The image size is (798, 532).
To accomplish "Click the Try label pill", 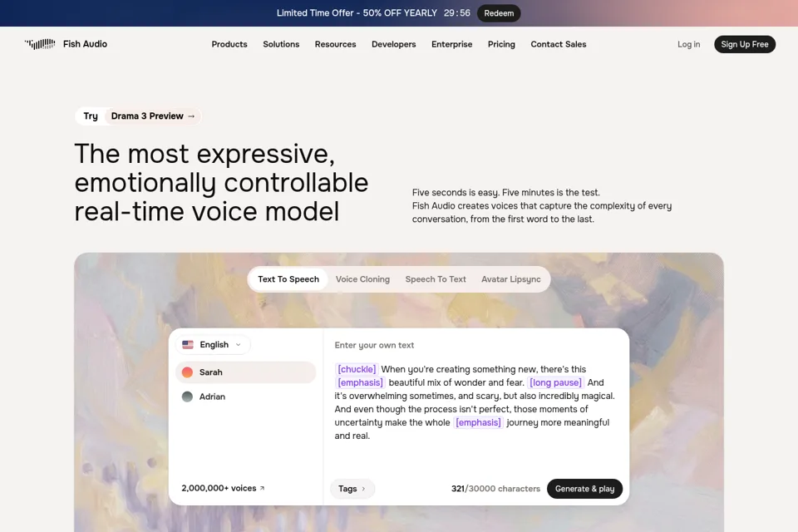I will click(x=91, y=116).
